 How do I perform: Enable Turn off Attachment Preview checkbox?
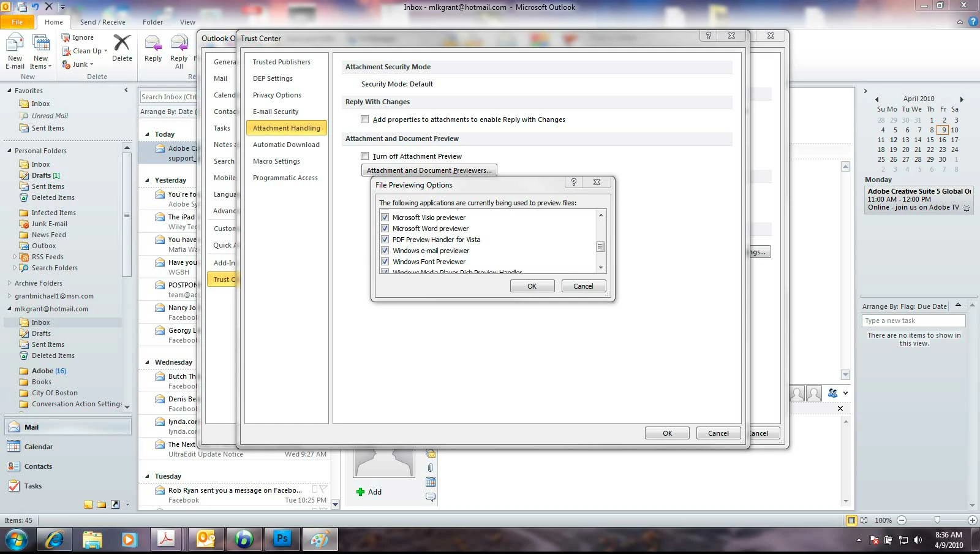(365, 156)
